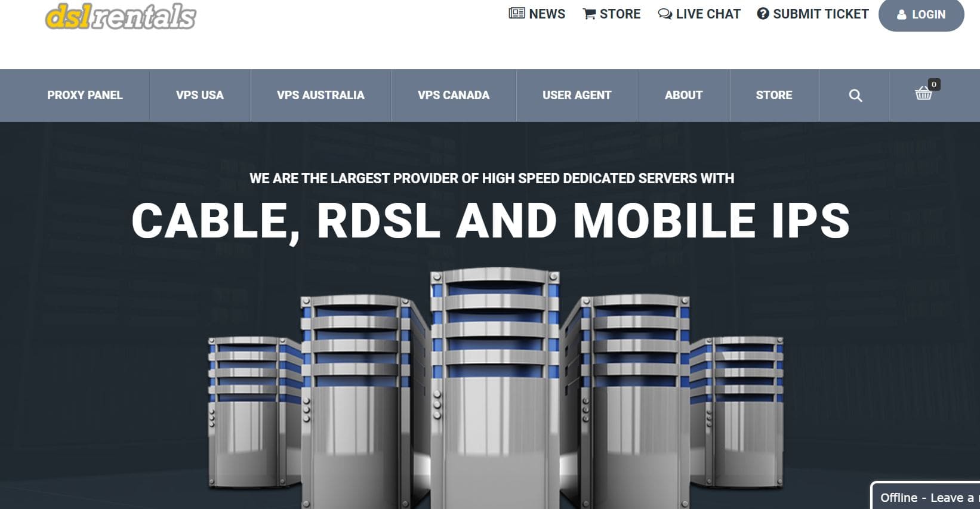Click the CABLE, RDSL AND MOBILE IPS heading
980x509 pixels.
click(x=490, y=221)
